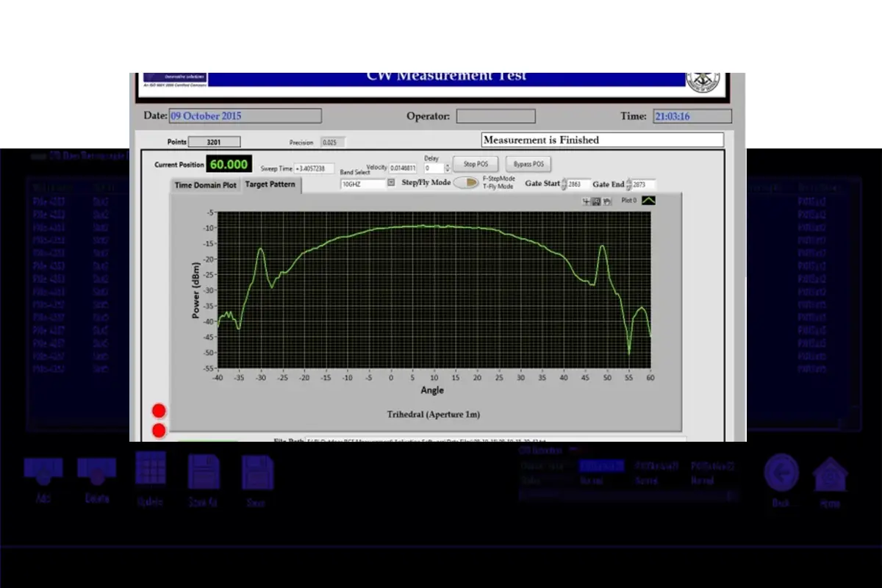This screenshot has height=588, width=882.
Task: Click the Plot 0 line color swatch
Action: point(648,200)
